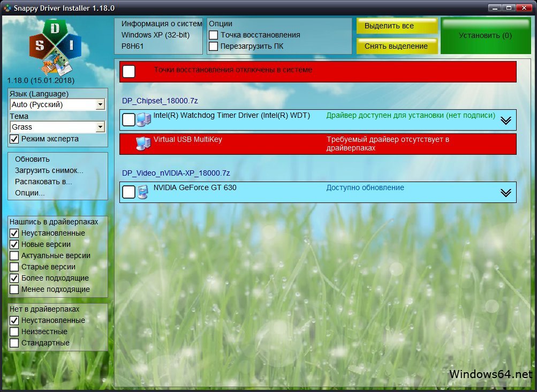537x392 pixels.
Task: Click the 'Информация о системе' panel
Action: click(158, 36)
